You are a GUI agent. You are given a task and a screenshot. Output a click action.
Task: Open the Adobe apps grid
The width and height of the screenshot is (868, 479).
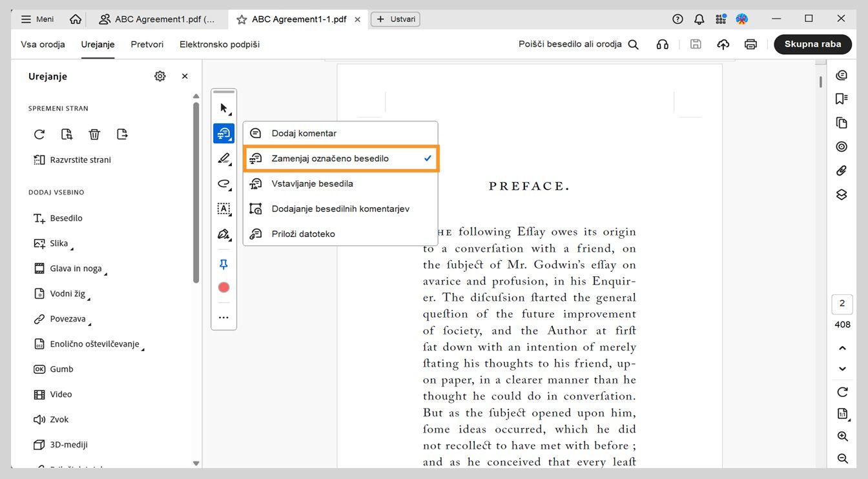coord(721,19)
